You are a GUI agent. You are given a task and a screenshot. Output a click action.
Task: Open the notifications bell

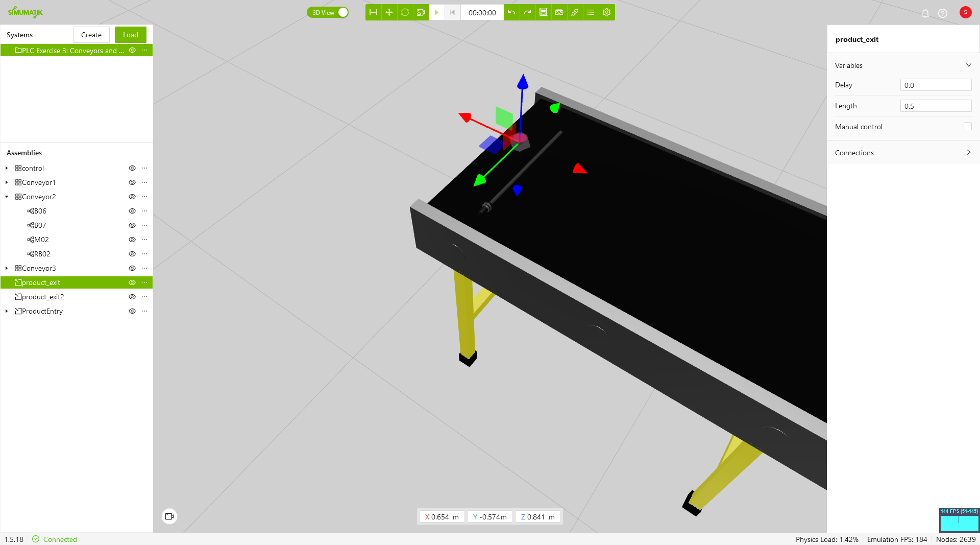925,13
